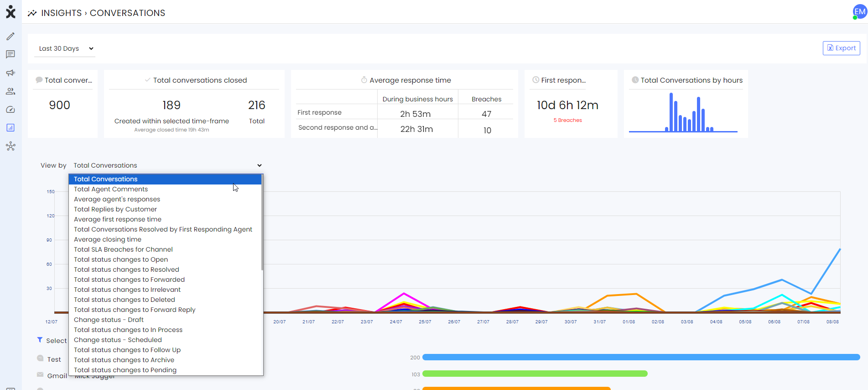Click the 189 closed conversations value
The height and width of the screenshot is (390, 868).
[x=172, y=105]
